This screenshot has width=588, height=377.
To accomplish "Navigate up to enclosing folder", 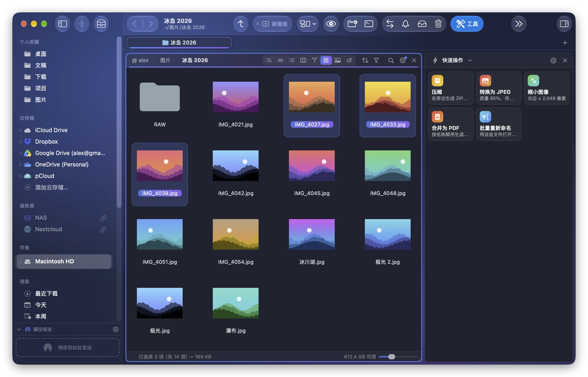I will tap(240, 24).
